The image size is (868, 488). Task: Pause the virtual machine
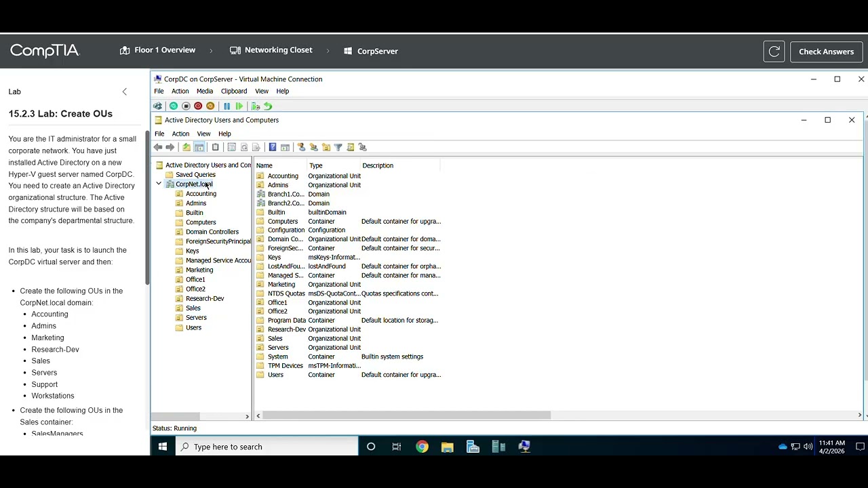(226, 106)
